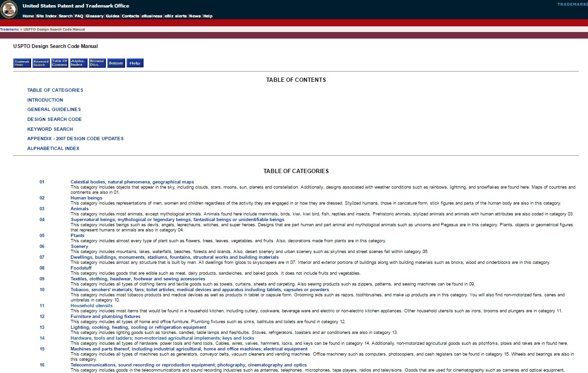Click category number 03

(x=42, y=209)
